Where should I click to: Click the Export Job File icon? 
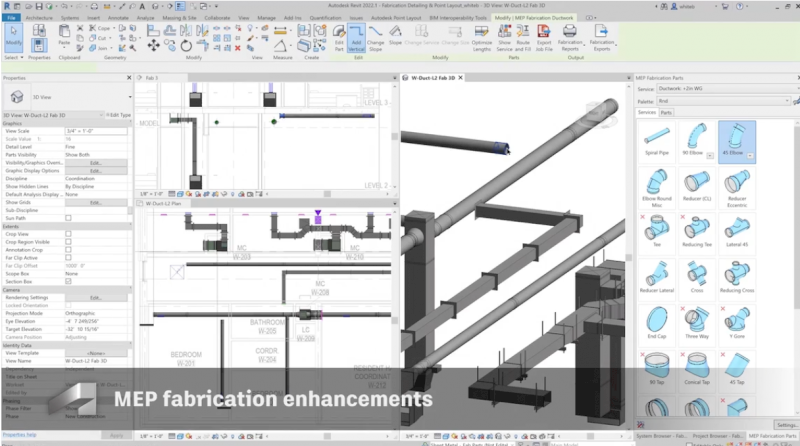pyautogui.click(x=543, y=43)
